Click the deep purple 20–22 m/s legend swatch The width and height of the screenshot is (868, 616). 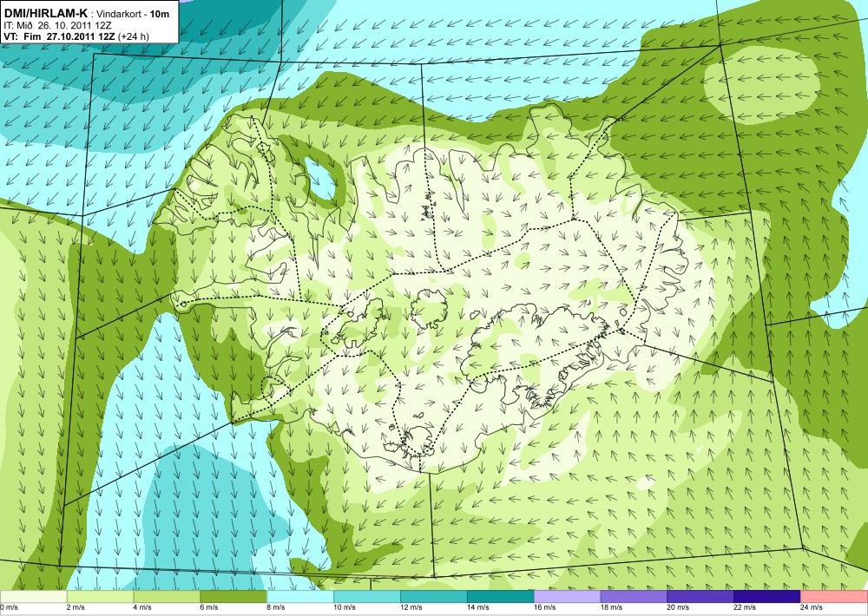[700, 597]
